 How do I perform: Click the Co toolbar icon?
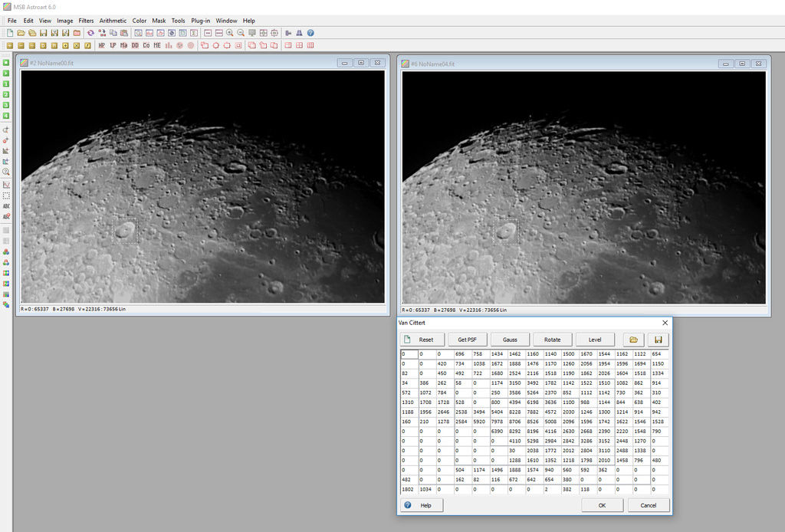146,45
